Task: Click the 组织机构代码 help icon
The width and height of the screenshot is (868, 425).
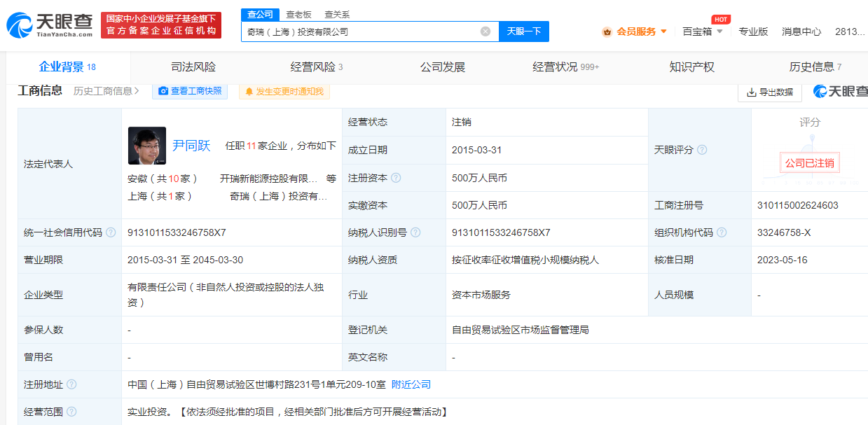Action: pos(722,232)
